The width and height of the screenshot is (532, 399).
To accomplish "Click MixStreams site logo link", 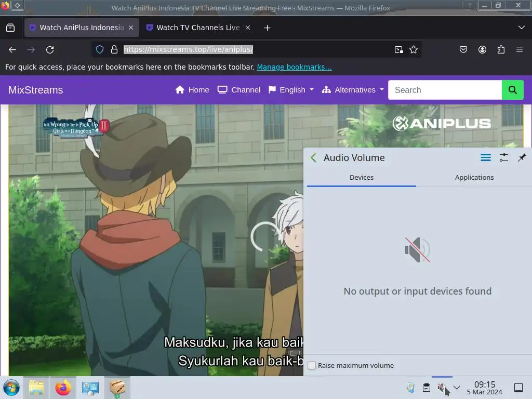I will coord(36,90).
